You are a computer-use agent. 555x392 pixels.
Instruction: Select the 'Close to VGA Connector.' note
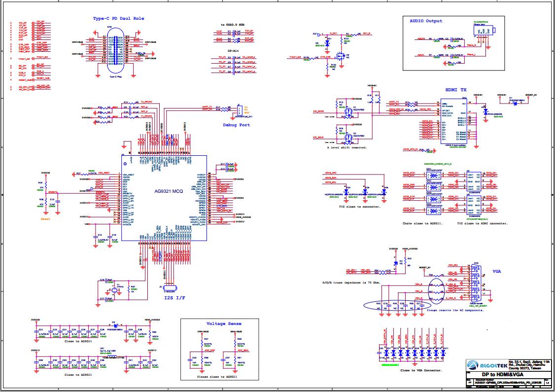(421, 370)
